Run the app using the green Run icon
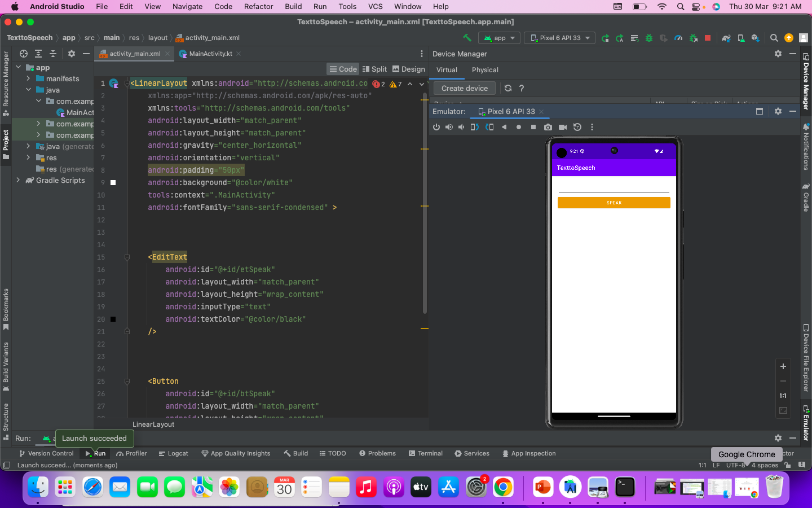 [606, 38]
